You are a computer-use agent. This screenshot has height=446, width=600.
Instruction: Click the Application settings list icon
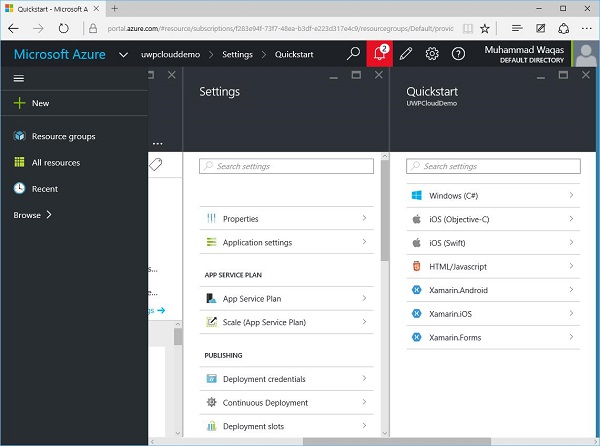pos(211,242)
